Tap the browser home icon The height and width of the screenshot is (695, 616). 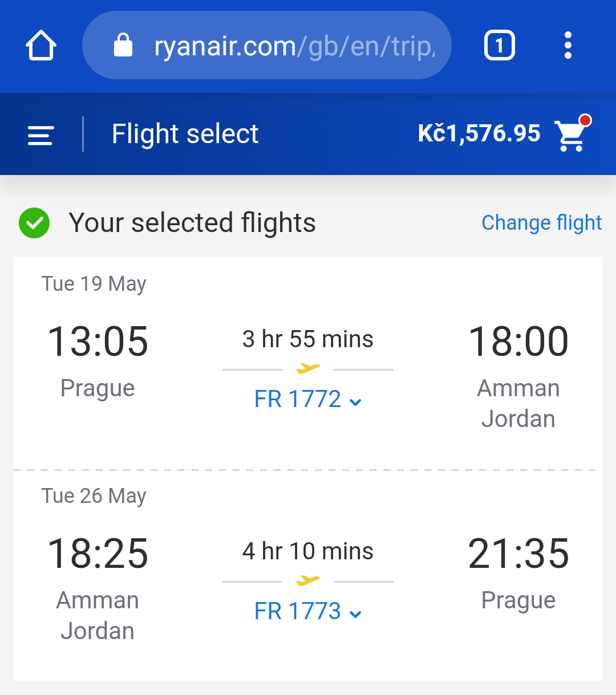pos(41,46)
